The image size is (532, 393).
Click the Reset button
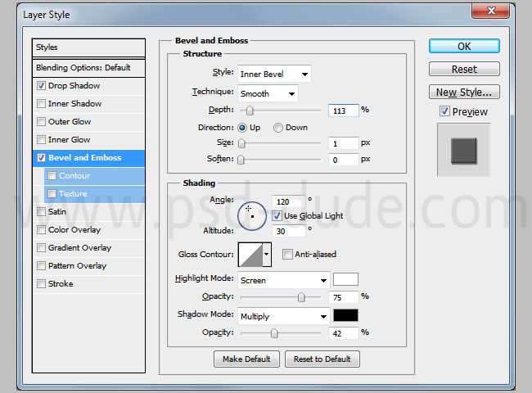tap(464, 70)
